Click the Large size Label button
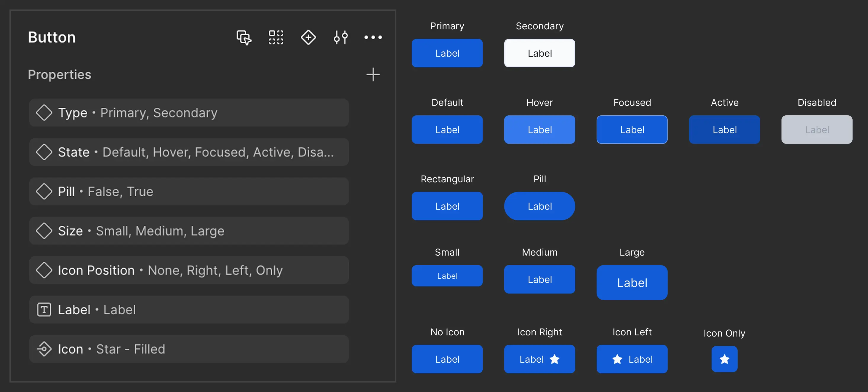Viewport: 868px width, 392px height. 632,283
